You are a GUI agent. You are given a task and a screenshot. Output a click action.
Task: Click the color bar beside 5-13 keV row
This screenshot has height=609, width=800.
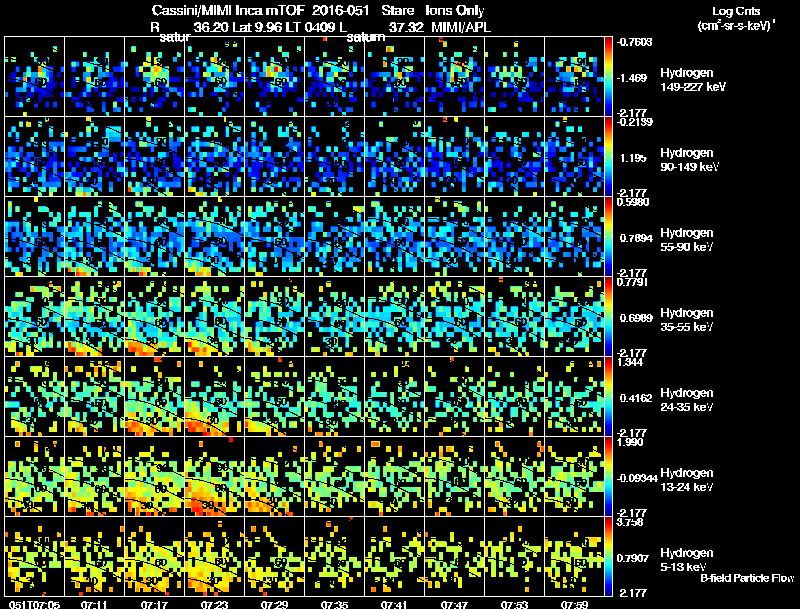click(x=608, y=557)
